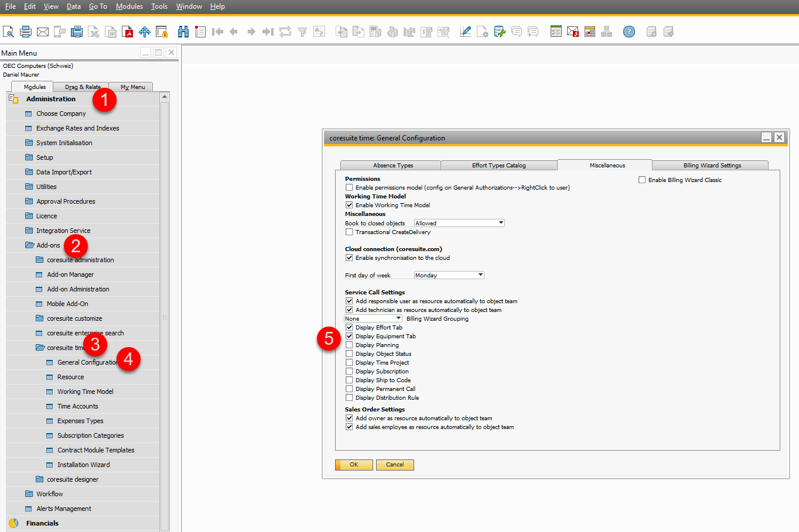The image size is (799, 532).
Task: Click the Find binoculars icon
Action: [x=183, y=32]
